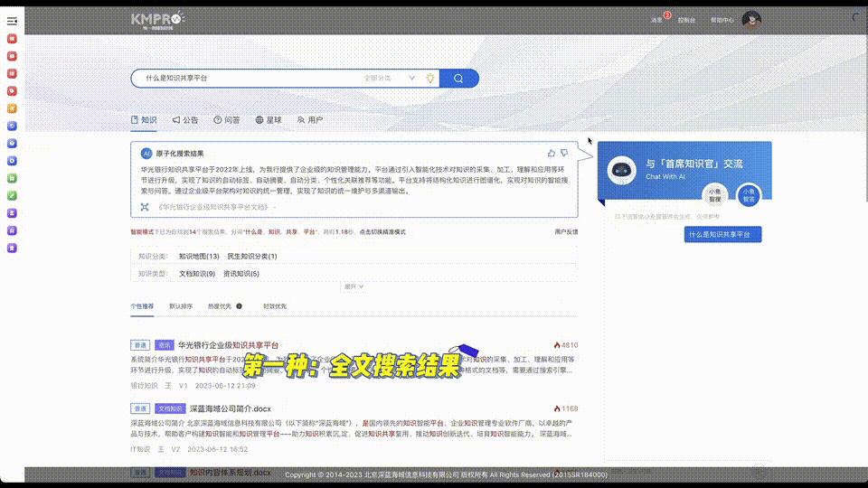The image size is (868, 488).
Task: Switch to 小鱼智搜 mode
Action: [x=715, y=195]
